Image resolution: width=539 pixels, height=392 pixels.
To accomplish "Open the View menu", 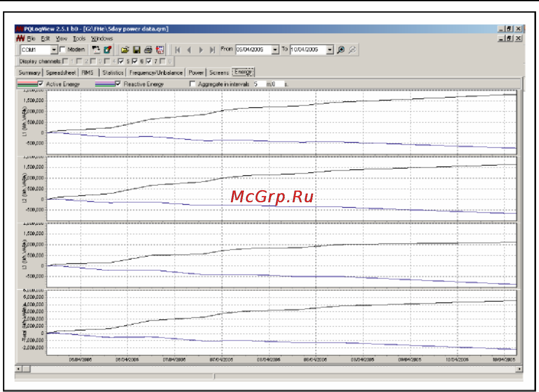I will (61, 38).
